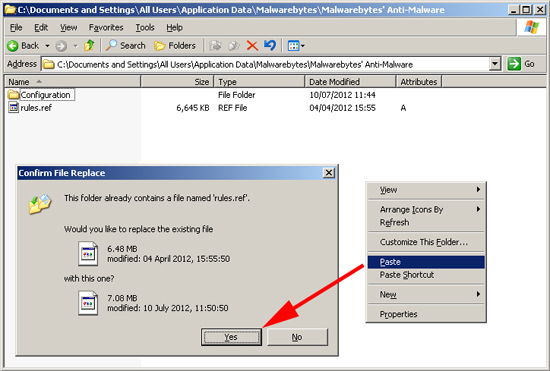Click the Forward arrow icon
Screen dimensions: 550x371
(x=61, y=46)
